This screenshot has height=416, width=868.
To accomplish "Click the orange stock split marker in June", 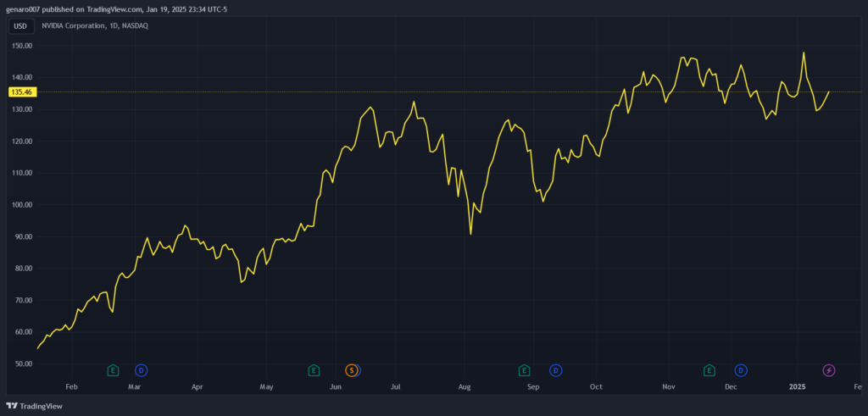I will pyautogui.click(x=351, y=370).
